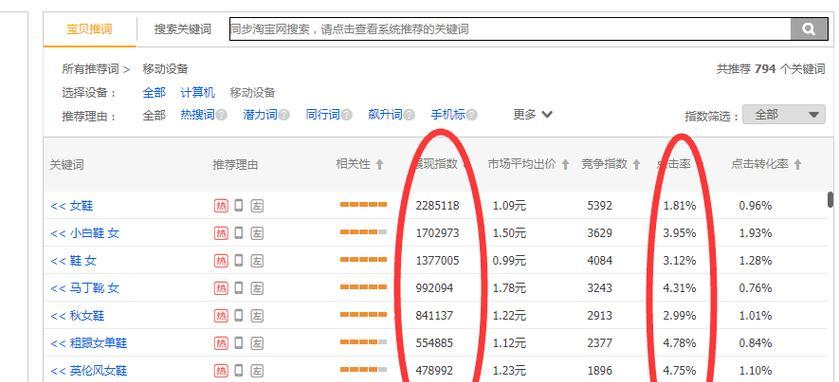This screenshot has height=382, width=839.
Task: Click the 热 badge in 鞋 女 row
Action: pos(220,261)
